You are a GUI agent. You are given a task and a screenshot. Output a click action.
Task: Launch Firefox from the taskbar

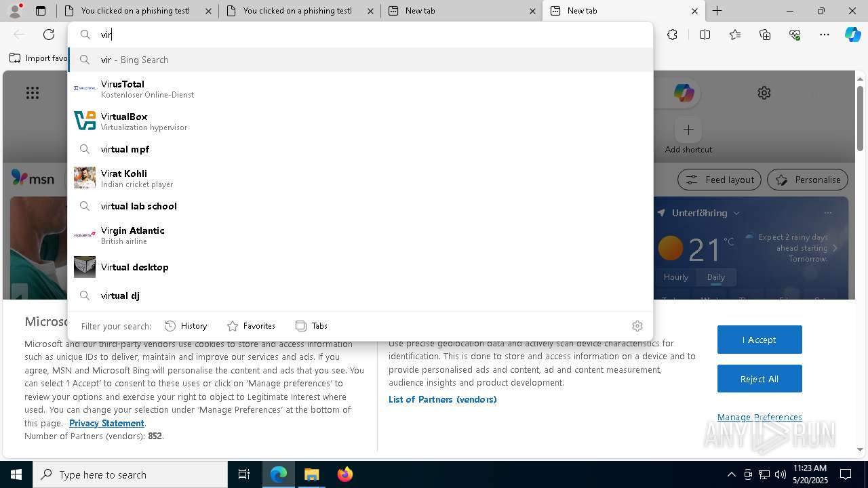(x=345, y=474)
